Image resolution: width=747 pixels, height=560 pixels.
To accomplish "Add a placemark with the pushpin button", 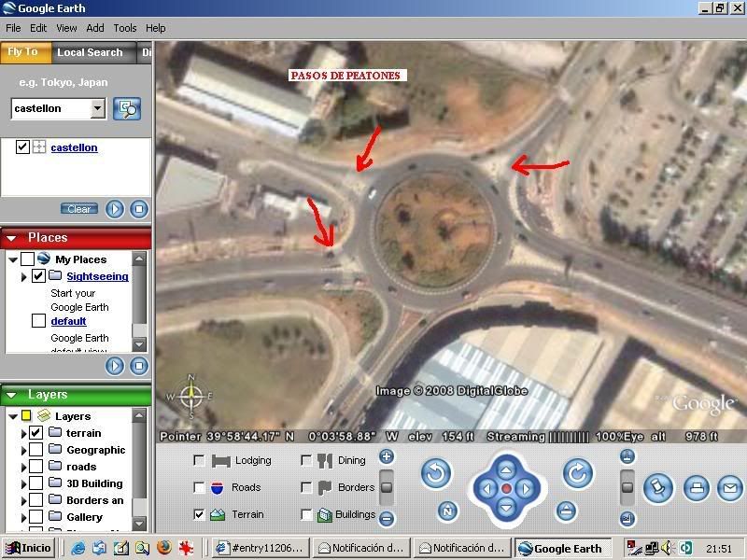I will pos(658,488).
